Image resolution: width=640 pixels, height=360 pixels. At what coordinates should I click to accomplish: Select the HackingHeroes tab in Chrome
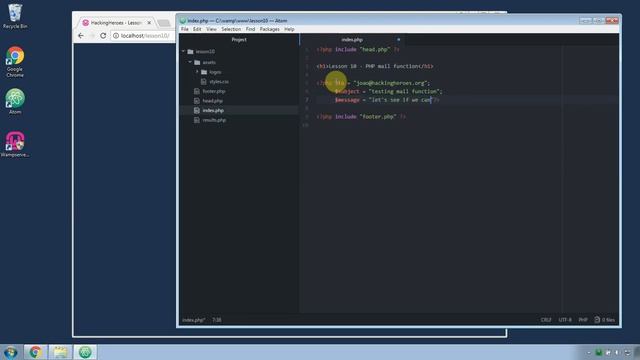pos(116,23)
